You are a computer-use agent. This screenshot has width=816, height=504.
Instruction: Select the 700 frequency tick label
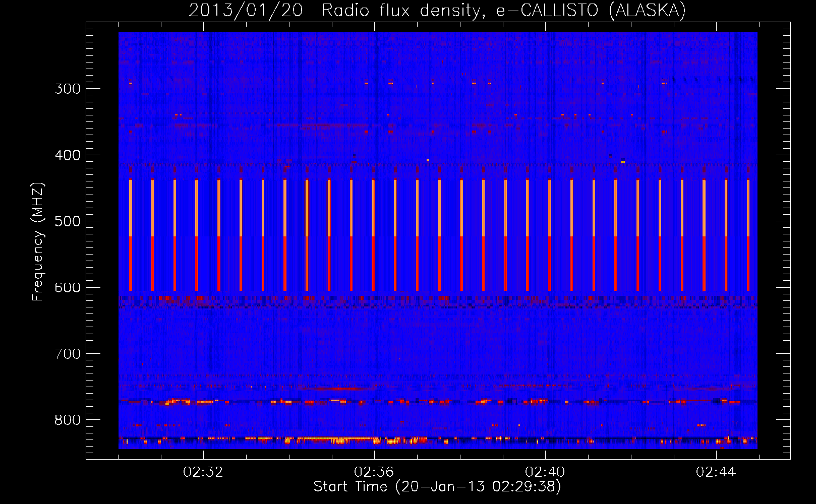pos(68,354)
